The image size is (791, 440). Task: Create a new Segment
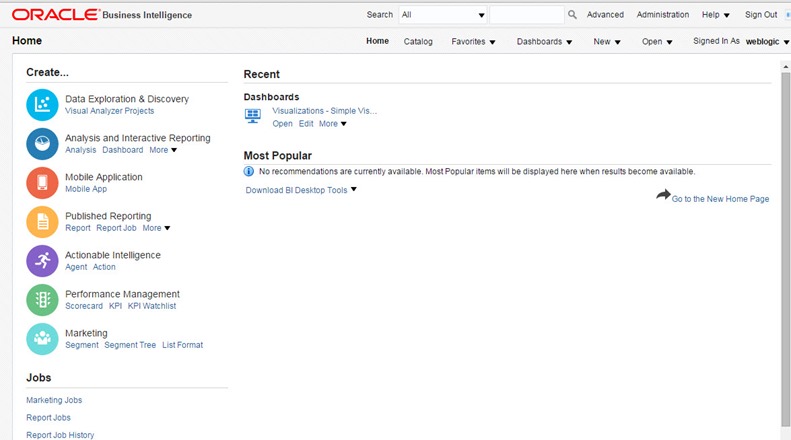(82, 345)
